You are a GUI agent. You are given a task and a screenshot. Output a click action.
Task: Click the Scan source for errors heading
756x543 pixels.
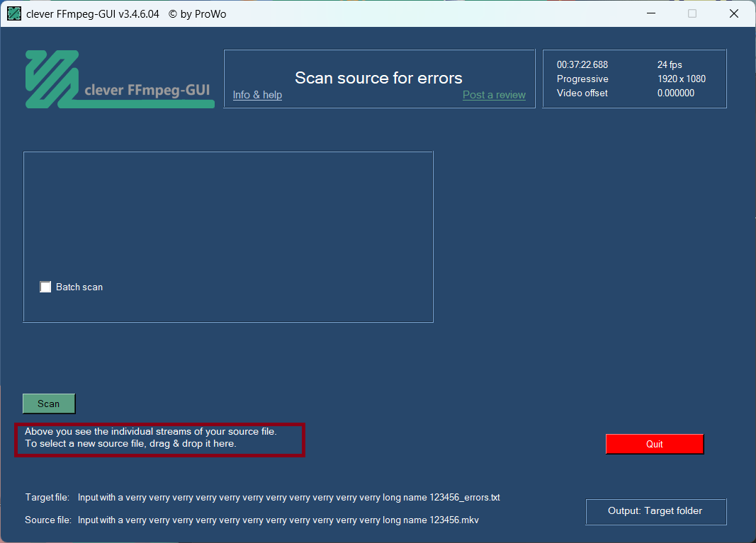click(x=378, y=78)
